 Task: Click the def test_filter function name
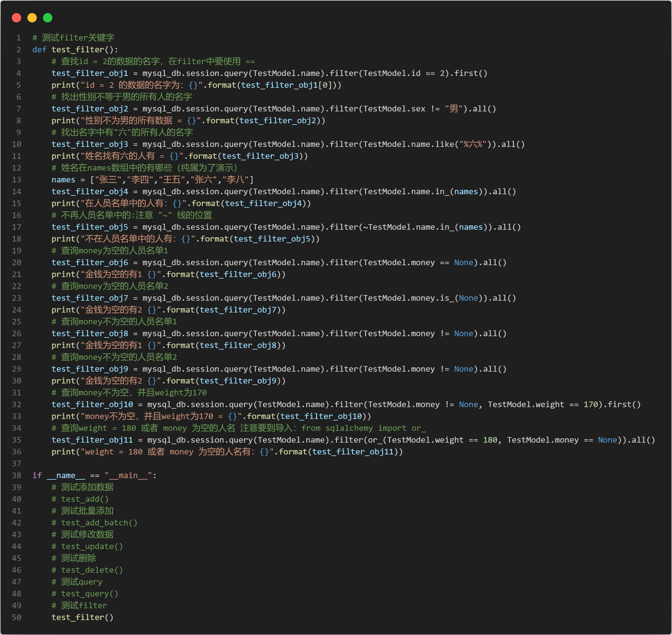(78, 50)
